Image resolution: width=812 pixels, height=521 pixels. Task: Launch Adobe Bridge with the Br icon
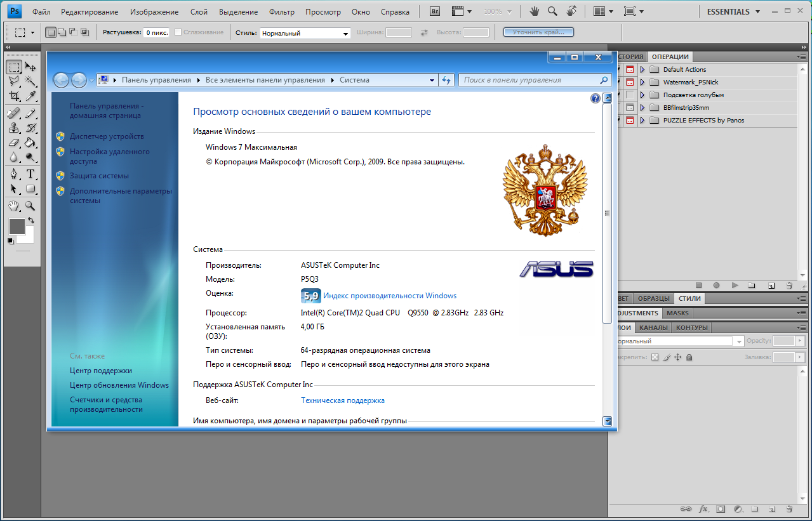[435, 11]
